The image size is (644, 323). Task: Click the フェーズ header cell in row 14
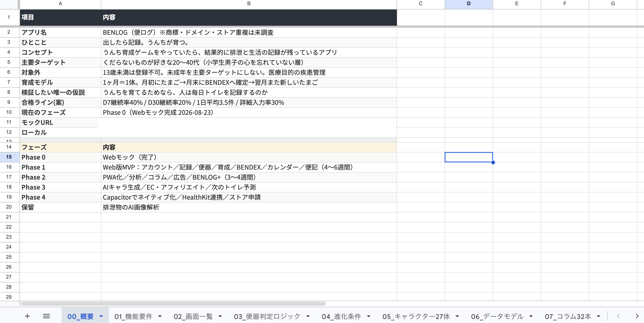(x=60, y=147)
